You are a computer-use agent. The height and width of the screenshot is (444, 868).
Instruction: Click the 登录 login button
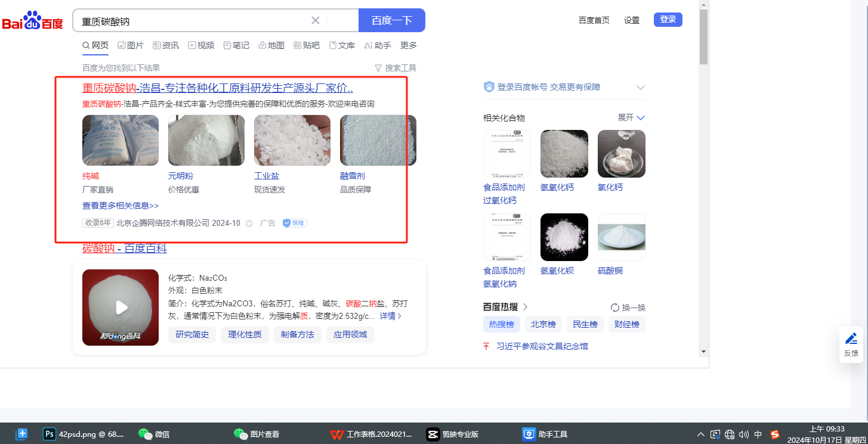tap(668, 20)
